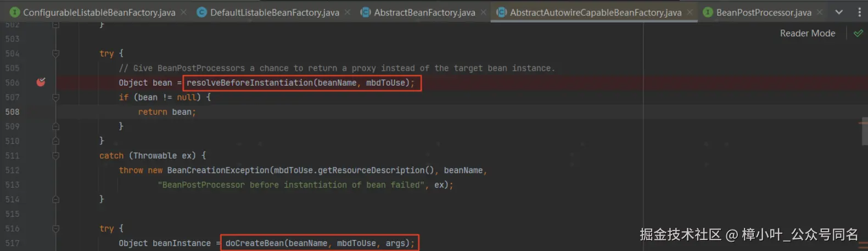
Task: Close DefaultListableBeanFactory.java tab
Action: coord(348,12)
